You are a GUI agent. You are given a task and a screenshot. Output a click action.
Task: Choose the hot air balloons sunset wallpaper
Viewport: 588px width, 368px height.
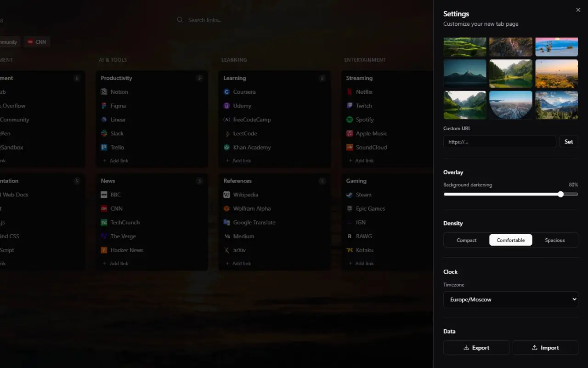pos(557,73)
